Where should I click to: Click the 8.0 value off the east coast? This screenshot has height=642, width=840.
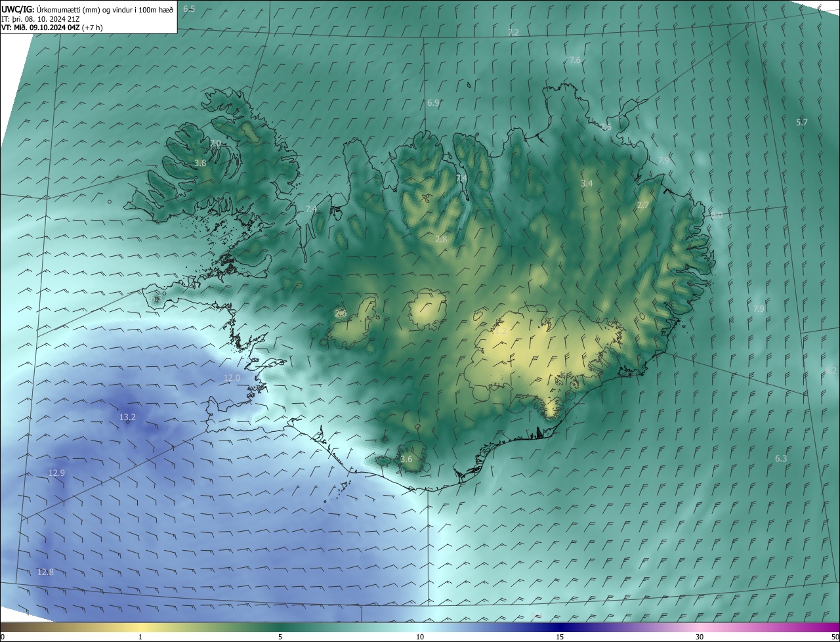[x=717, y=215]
